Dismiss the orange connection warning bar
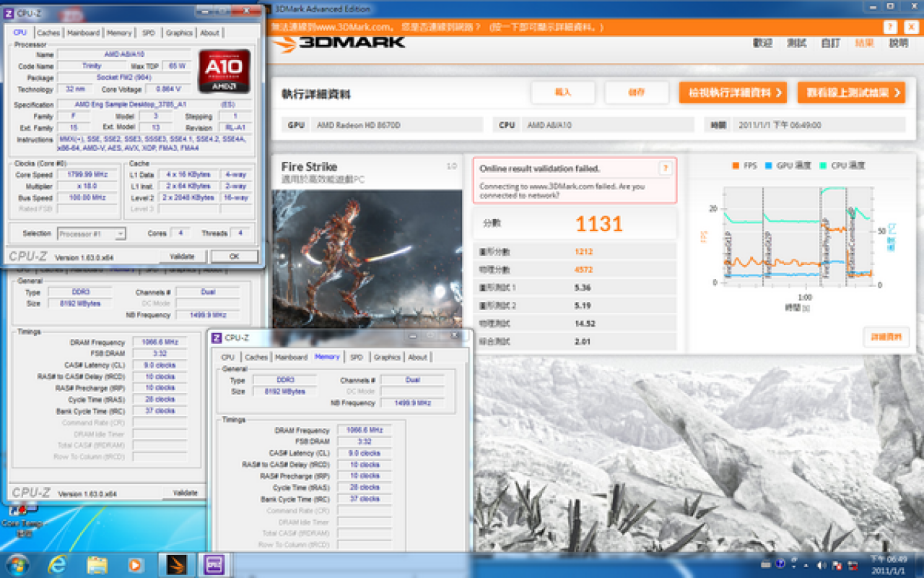Screen dimensions: 924x578 point(911,27)
